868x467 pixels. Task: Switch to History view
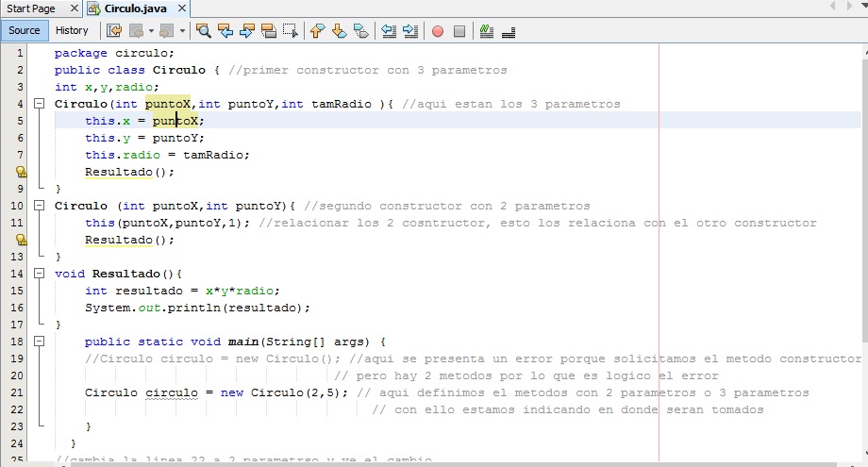[72, 30]
